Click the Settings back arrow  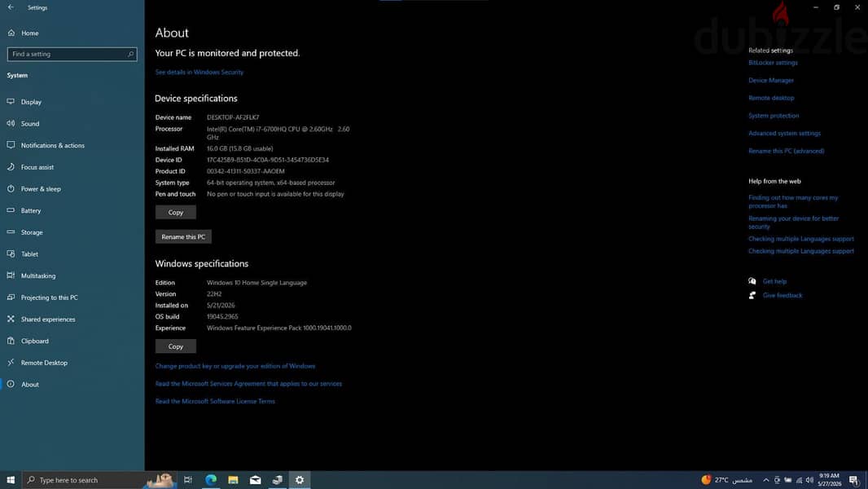tap(11, 7)
